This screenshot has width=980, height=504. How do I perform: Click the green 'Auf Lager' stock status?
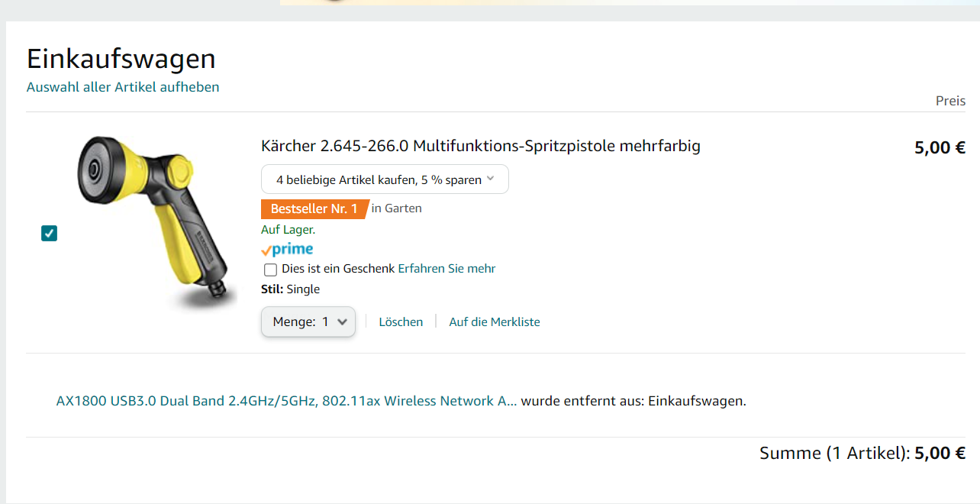[288, 229]
